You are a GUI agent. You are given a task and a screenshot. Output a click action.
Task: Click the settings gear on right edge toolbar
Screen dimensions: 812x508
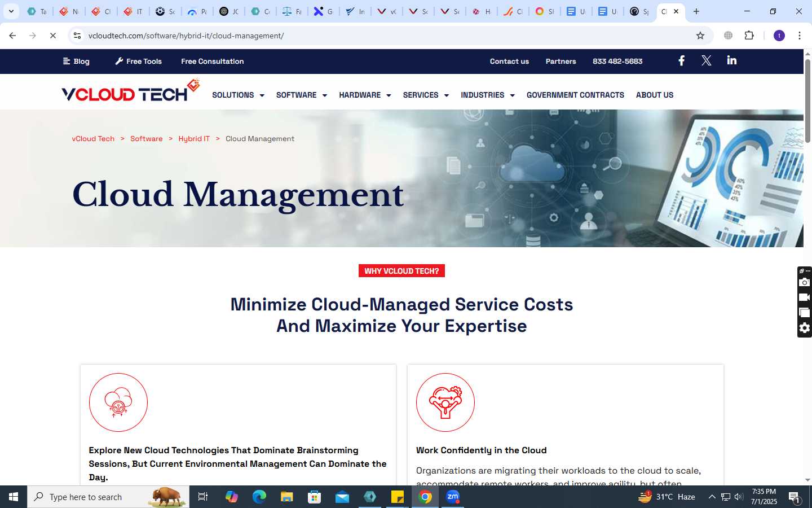pos(805,328)
